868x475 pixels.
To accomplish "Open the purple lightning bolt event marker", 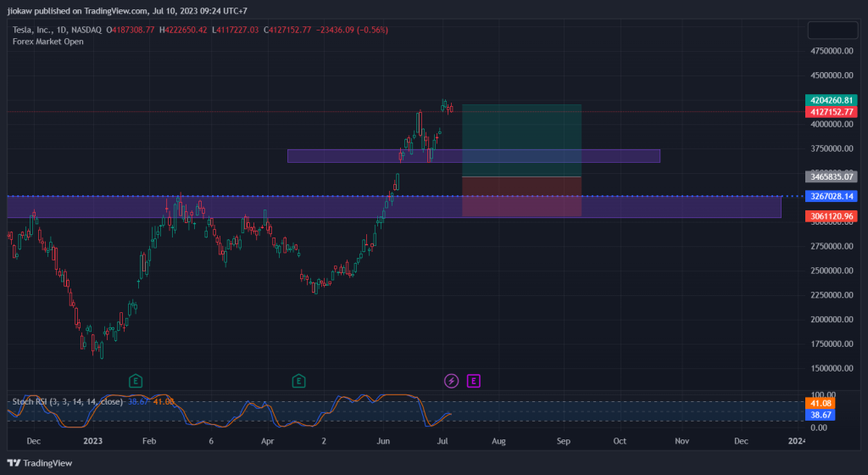I will point(452,381).
